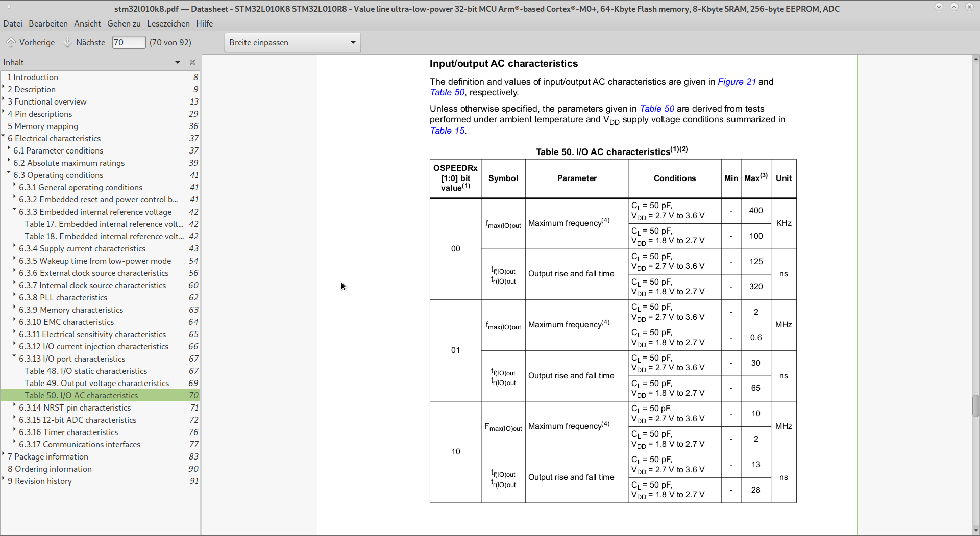Collapse 6.3.3 Embedded internal reference voltage
Screen dimensions: 980x536
click(x=15, y=210)
